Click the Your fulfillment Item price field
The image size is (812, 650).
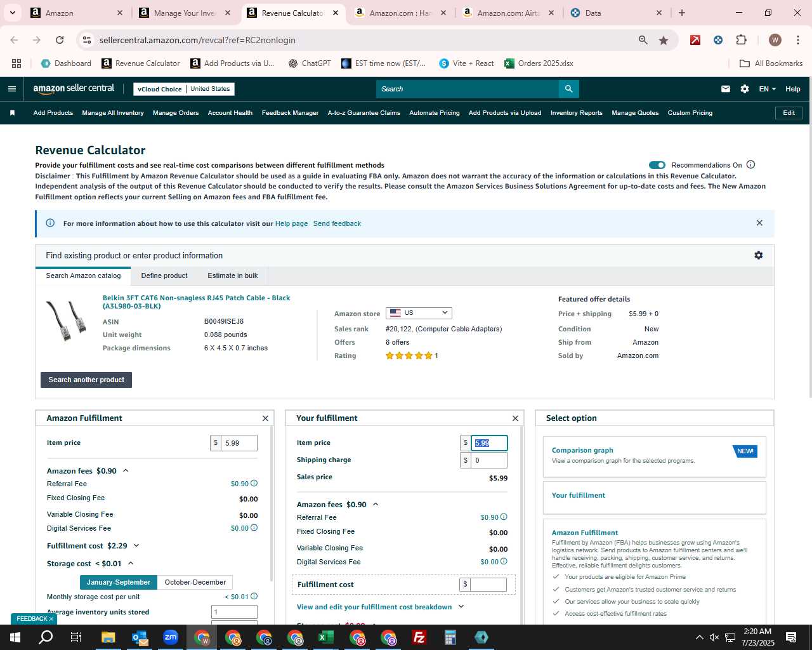489,443
